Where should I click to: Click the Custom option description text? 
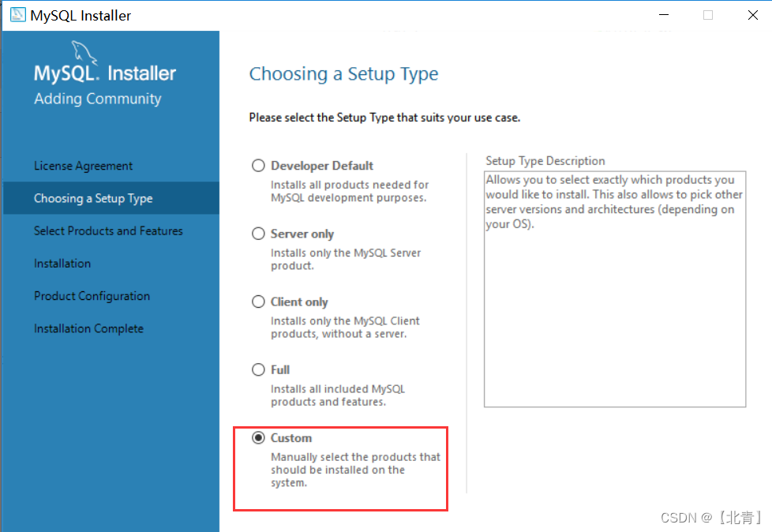(355, 470)
